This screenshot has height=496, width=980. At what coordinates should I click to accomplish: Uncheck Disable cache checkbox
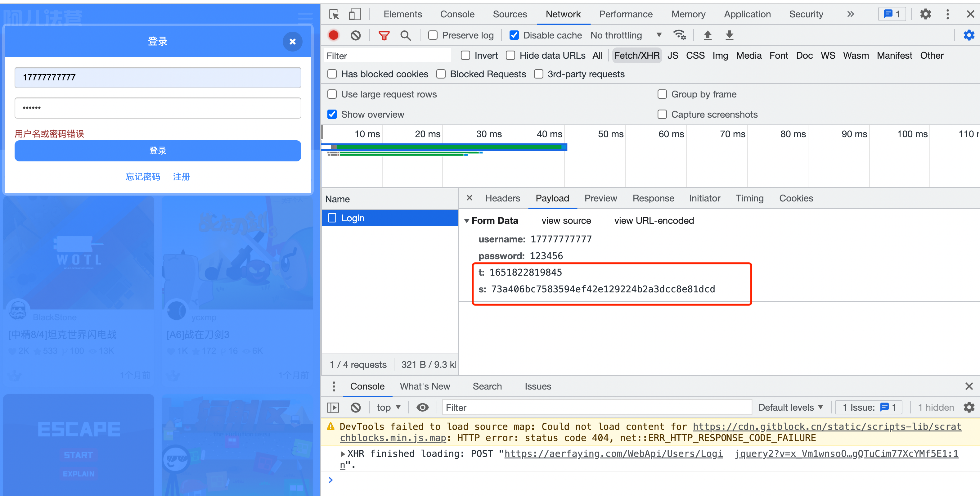514,35
